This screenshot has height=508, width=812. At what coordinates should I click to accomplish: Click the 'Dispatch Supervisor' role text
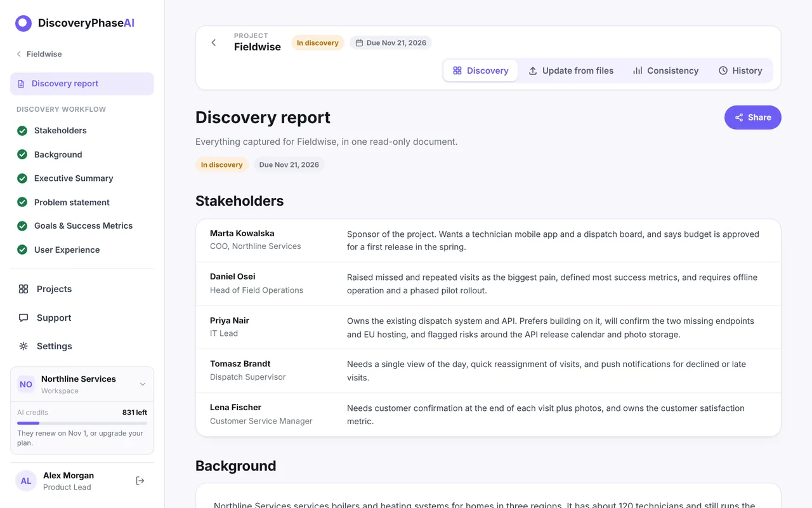pos(248,377)
